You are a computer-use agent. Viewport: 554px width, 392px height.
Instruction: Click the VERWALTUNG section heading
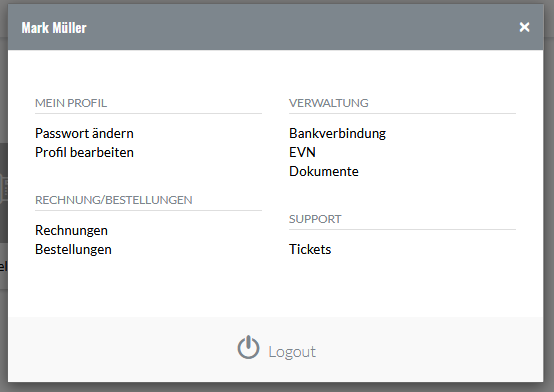pos(329,103)
